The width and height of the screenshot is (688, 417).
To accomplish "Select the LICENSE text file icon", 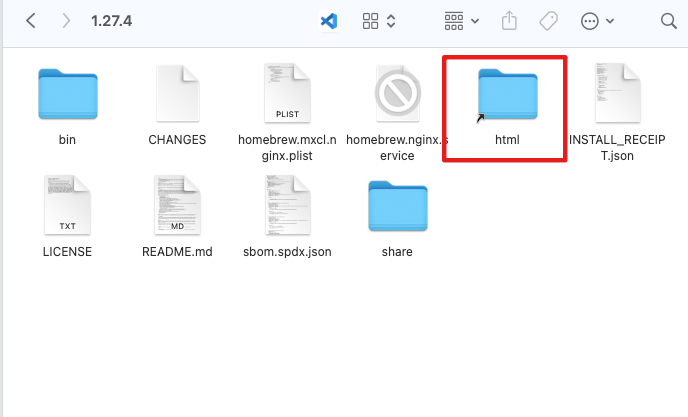I will pyautogui.click(x=68, y=205).
